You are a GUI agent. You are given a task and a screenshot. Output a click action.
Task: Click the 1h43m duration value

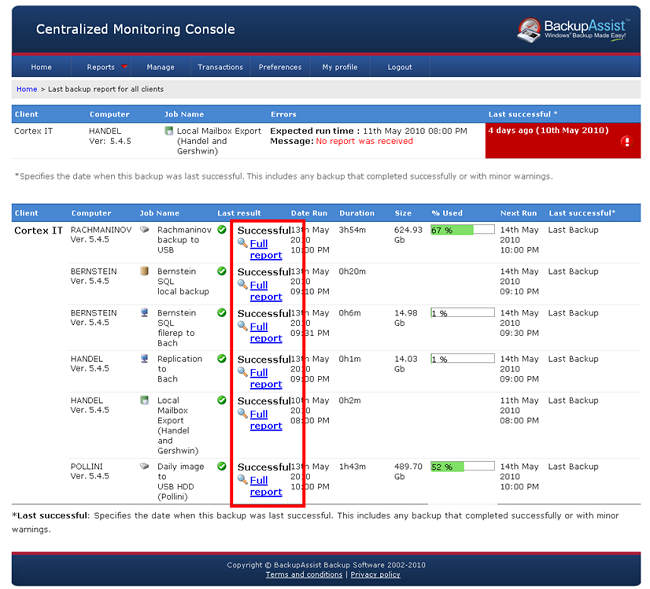[x=352, y=466]
